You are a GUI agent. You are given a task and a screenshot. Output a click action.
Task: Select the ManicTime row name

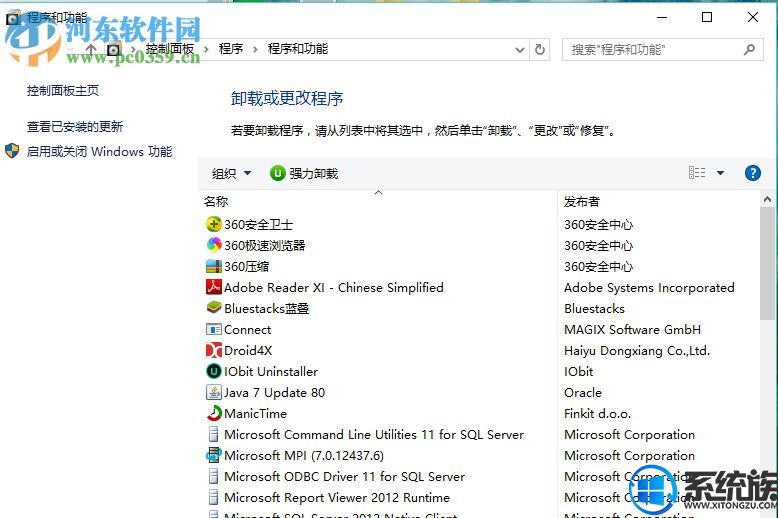pyautogui.click(x=256, y=413)
